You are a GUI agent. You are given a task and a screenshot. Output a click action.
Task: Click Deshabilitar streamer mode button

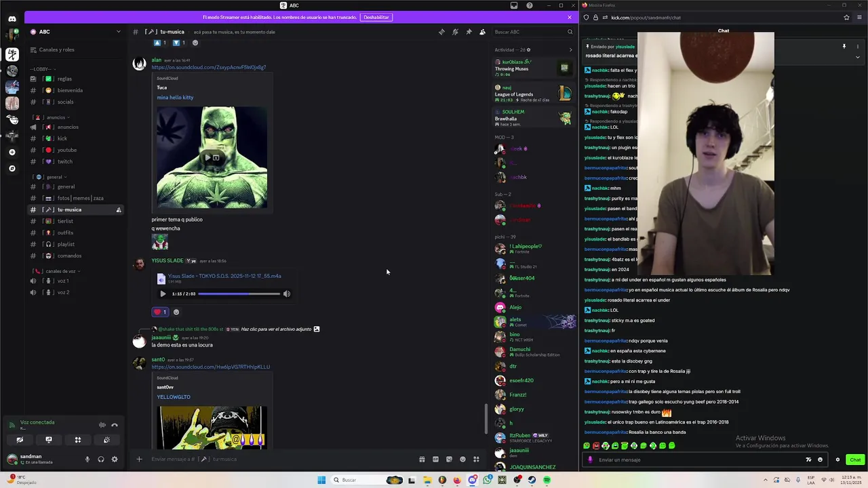point(376,17)
